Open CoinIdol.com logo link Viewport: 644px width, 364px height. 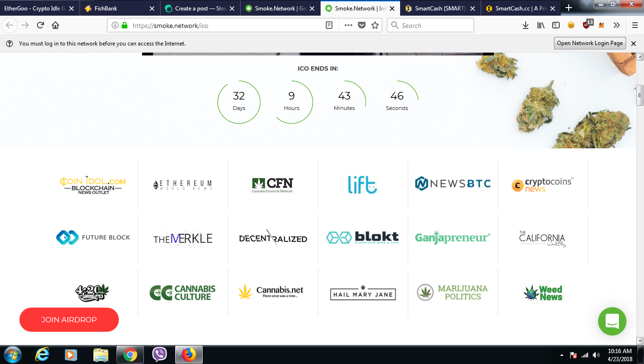click(93, 185)
